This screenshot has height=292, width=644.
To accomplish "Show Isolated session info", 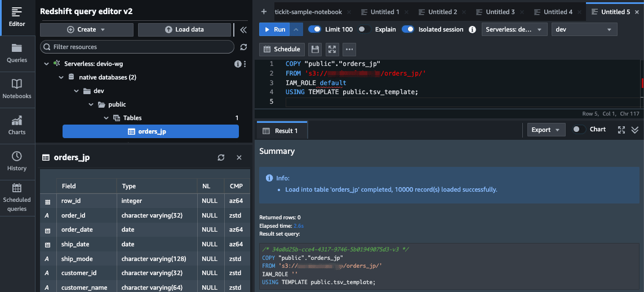I will [472, 29].
